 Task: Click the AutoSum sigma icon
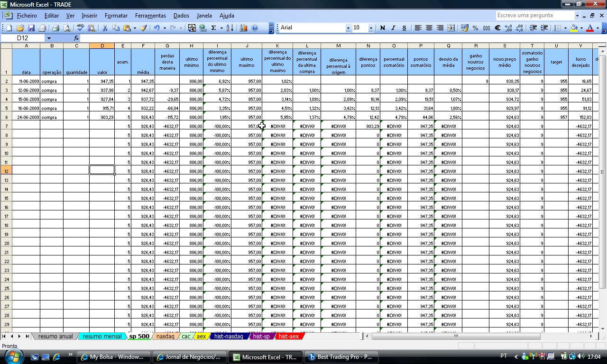click(x=213, y=28)
